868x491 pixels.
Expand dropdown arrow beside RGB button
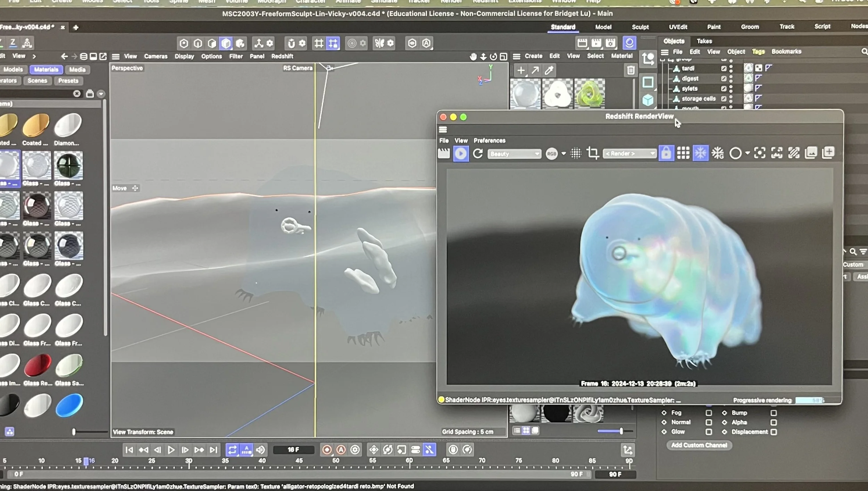(564, 153)
